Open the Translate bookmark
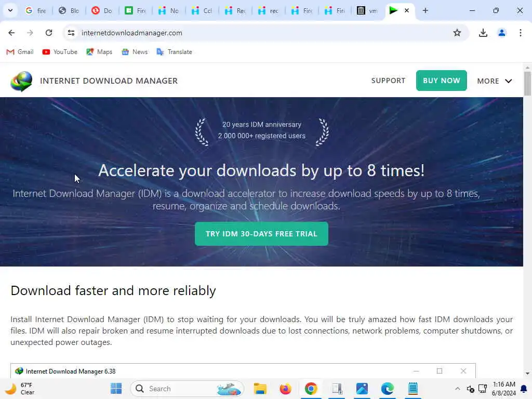The width and height of the screenshot is (532, 399). tap(175, 52)
